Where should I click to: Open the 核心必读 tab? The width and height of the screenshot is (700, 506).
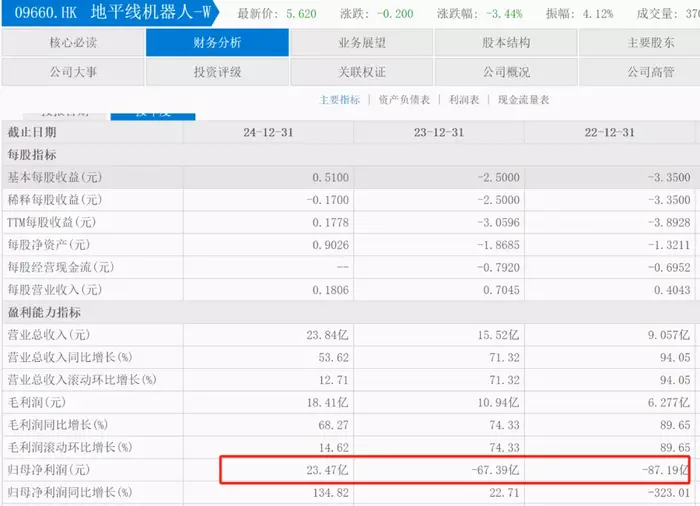(x=73, y=43)
